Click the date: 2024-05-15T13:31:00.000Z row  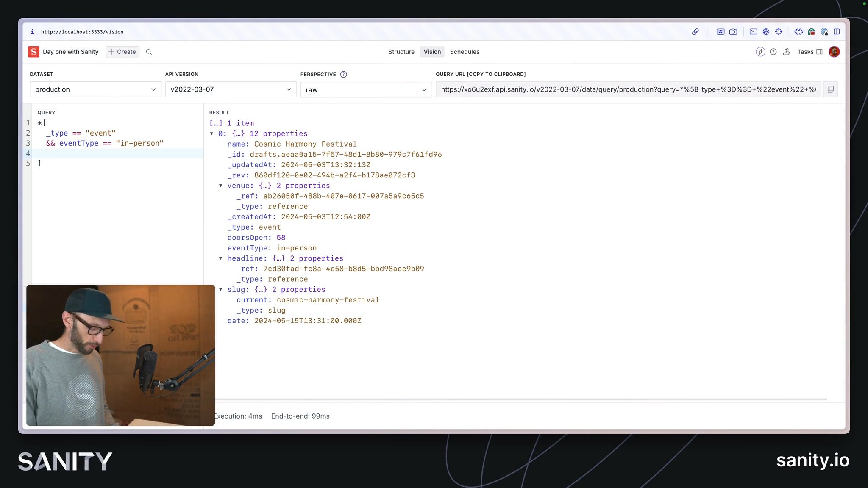click(294, 321)
